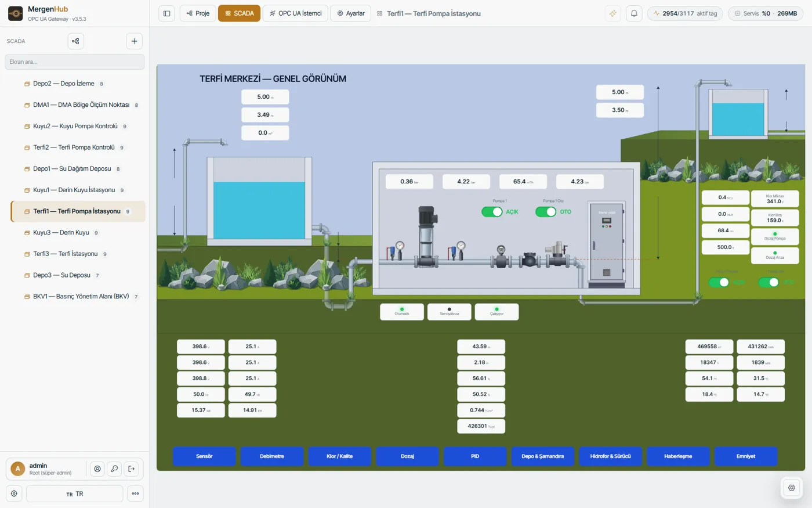Click the aktif tag counter pill
The height and width of the screenshot is (508, 812).
point(685,13)
